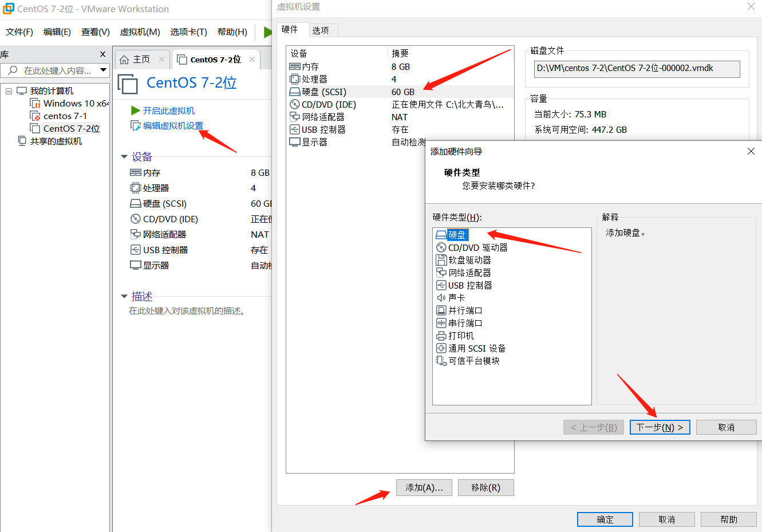Select USB 控制器 in wizard hardware types
The image size is (762, 532).
coord(470,285)
